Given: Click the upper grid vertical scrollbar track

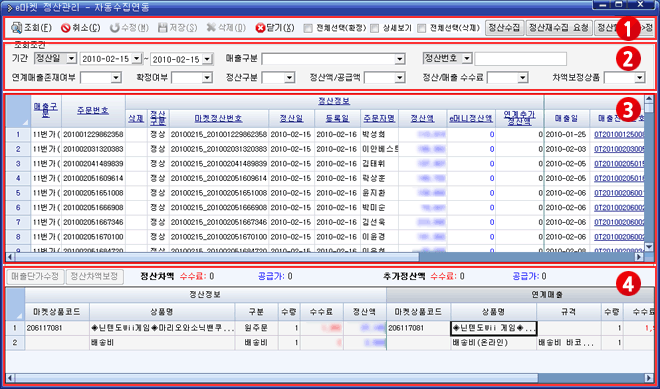Looking at the screenshot, I should pyautogui.click(x=649, y=177).
